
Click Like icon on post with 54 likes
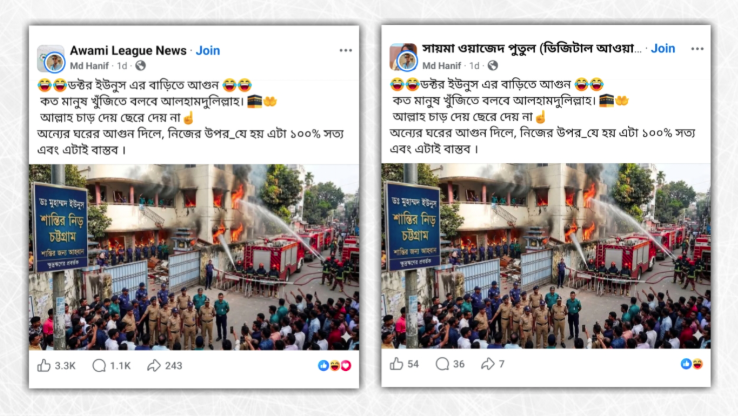coord(396,364)
